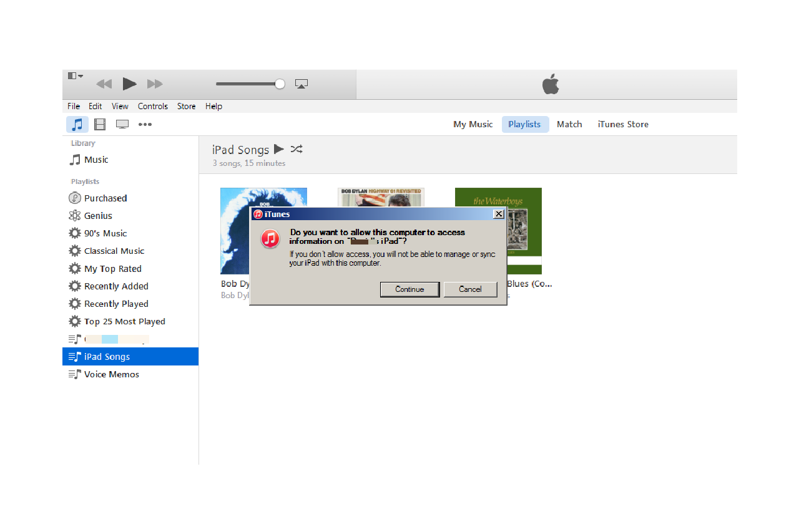Click Cancel in the iTunes dialog

click(x=470, y=289)
